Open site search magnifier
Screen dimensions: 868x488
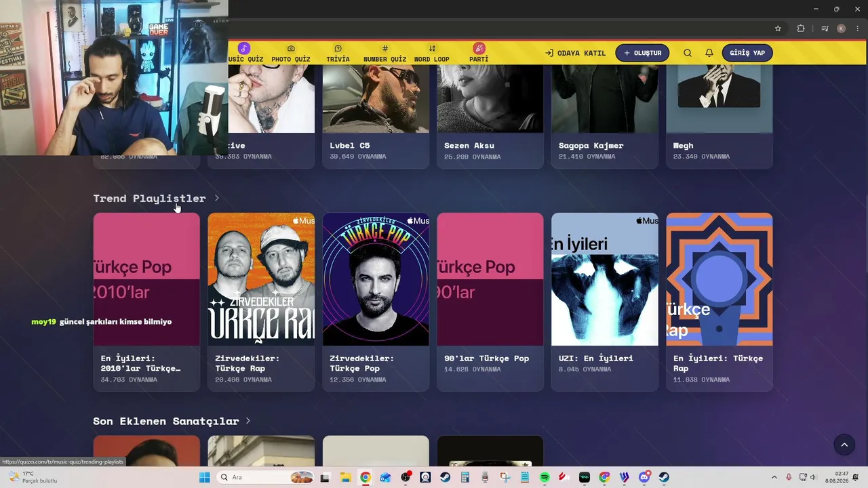point(688,53)
